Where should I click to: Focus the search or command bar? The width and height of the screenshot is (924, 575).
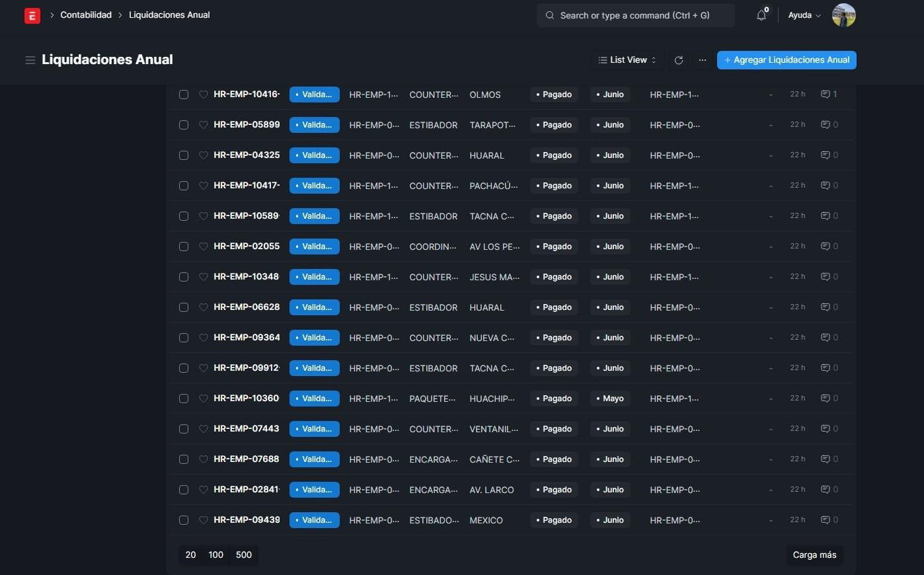tap(635, 15)
